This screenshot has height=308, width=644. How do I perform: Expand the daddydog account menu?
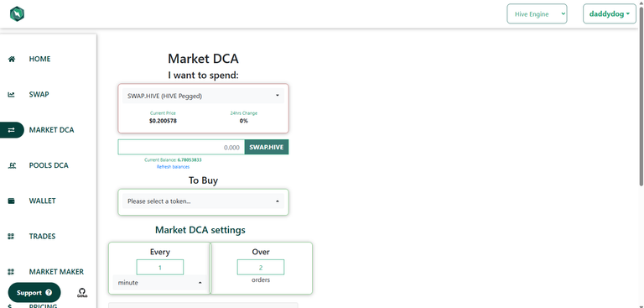(610, 14)
